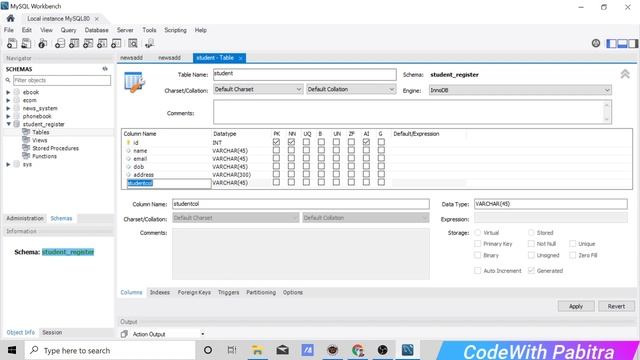Toggle the right sidebar panel view icon
Viewport: 640px width, 360px height.
[x=633, y=43]
